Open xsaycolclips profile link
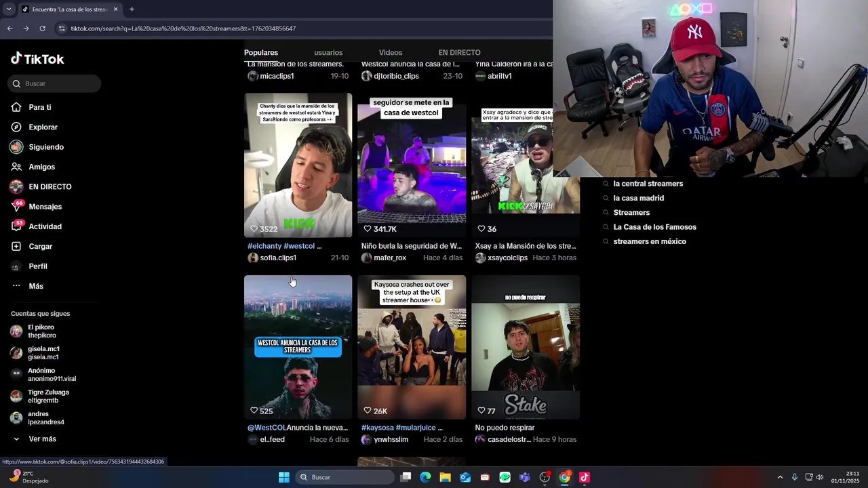868x488 pixels. pyautogui.click(x=507, y=258)
